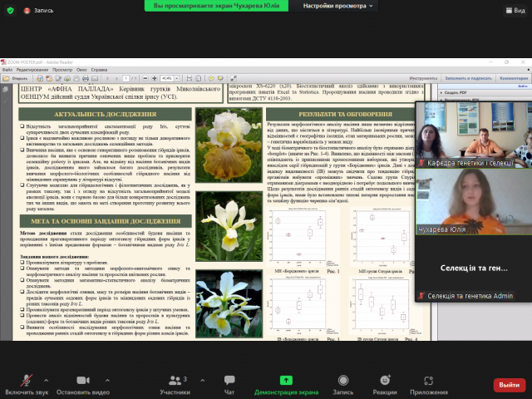The height and width of the screenshot is (399, 532).
Task: Open Инструменты tools pane tab
Action: click(423, 78)
